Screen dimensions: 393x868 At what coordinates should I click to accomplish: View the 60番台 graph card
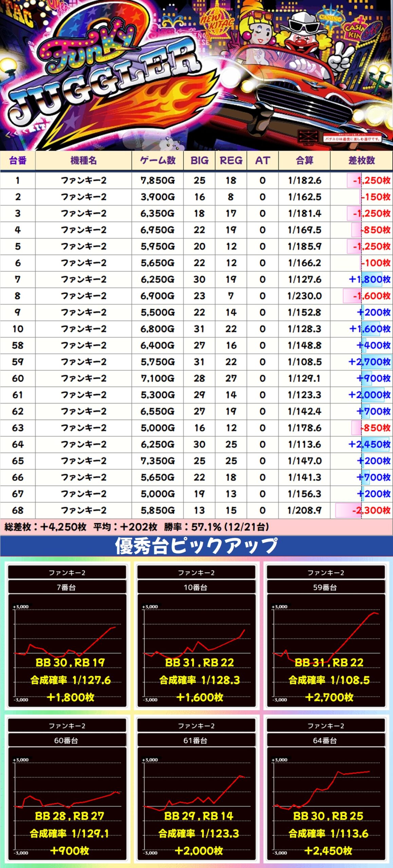point(67,804)
